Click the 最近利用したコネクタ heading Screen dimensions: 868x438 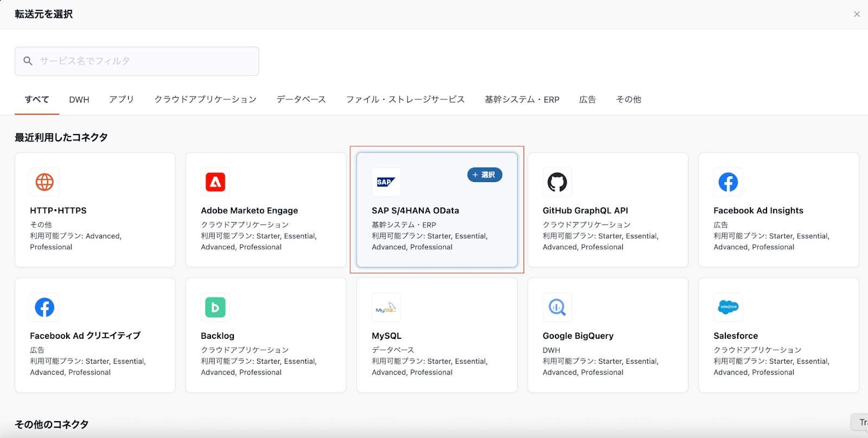pyautogui.click(x=61, y=138)
